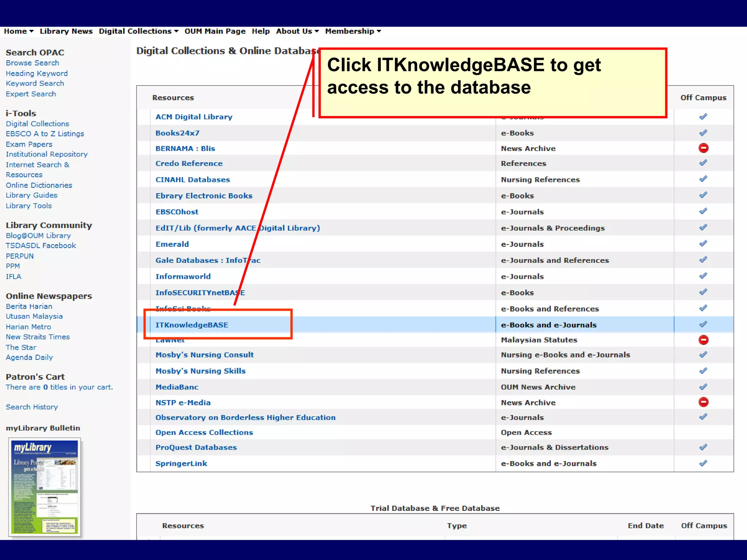This screenshot has width=747, height=560.
Task: Click the checkmark for Mosby's Nursing Consult
Action: [x=703, y=354]
